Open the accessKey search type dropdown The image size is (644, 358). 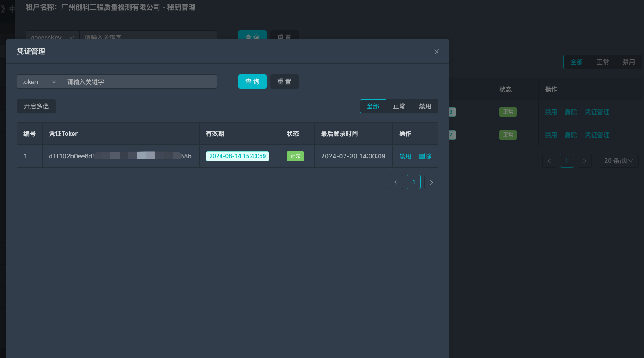tap(52, 37)
